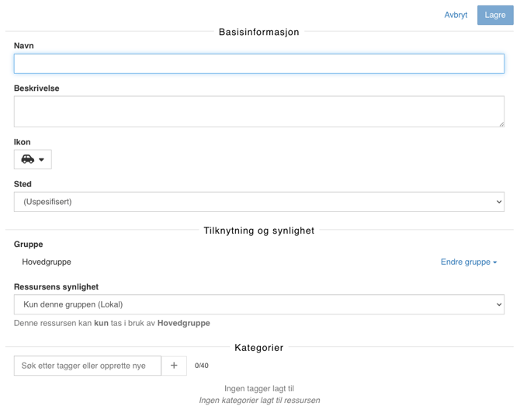
Task: Click the tag search input field
Action: [88, 366]
